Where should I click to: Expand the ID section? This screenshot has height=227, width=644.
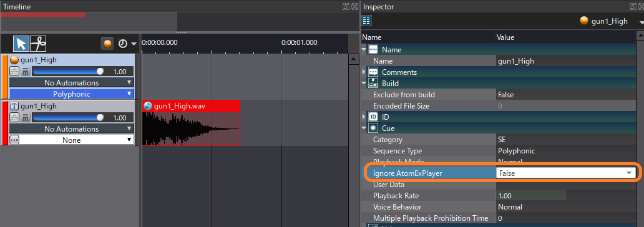(364, 117)
